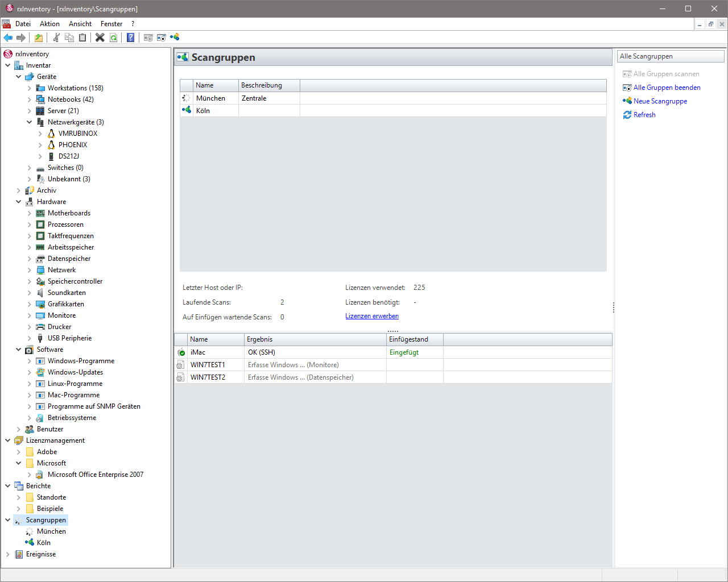Click the USB Peripherie plug icon
Image resolution: width=728 pixels, height=582 pixels.
point(40,338)
